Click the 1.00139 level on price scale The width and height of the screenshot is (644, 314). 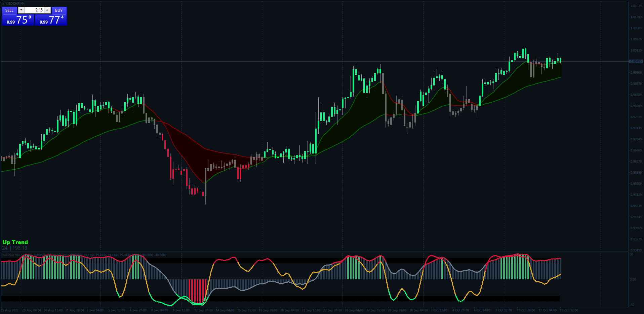(x=636, y=50)
